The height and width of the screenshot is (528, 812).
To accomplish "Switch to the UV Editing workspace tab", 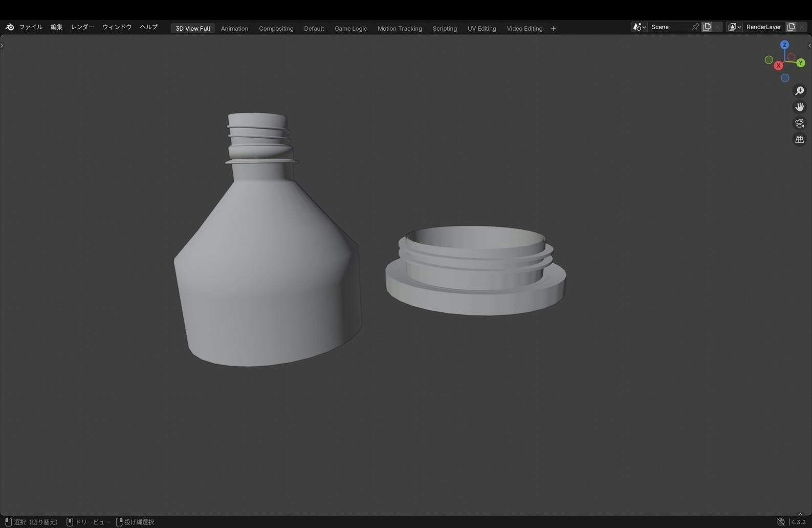I will 481,29.
